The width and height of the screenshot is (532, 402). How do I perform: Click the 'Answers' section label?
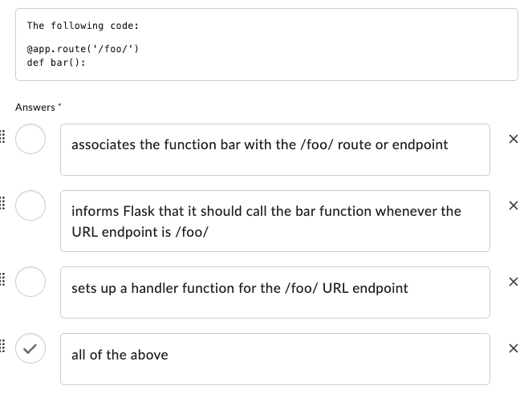point(35,107)
